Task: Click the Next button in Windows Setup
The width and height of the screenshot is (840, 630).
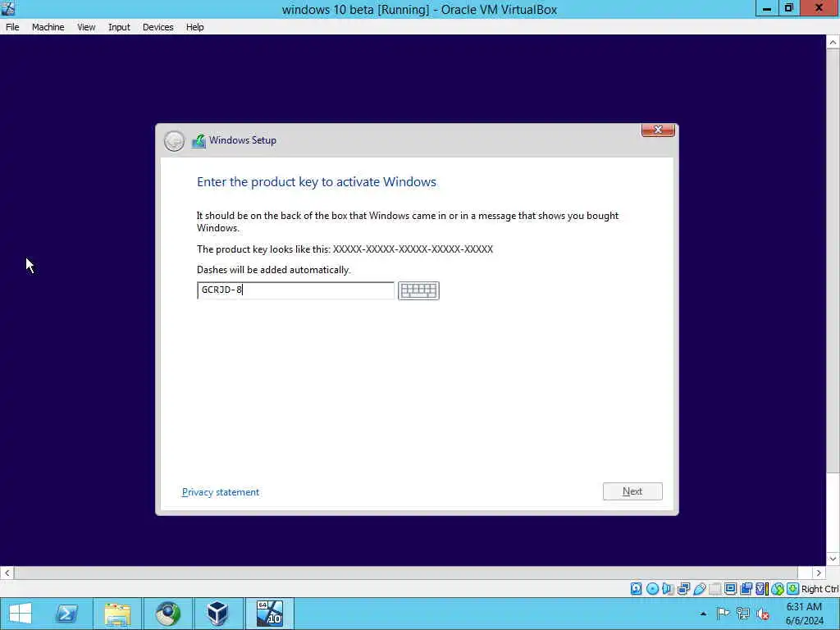Action: pyautogui.click(x=632, y=491)
